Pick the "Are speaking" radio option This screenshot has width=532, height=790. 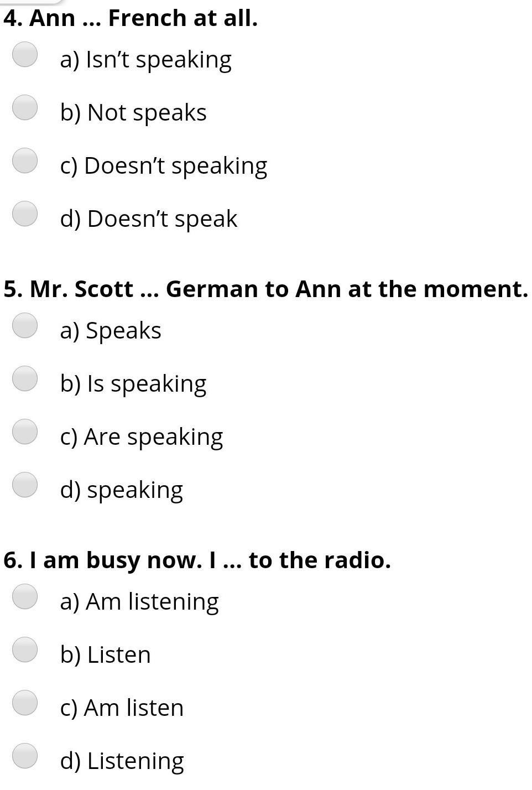[x=25, y=432]
